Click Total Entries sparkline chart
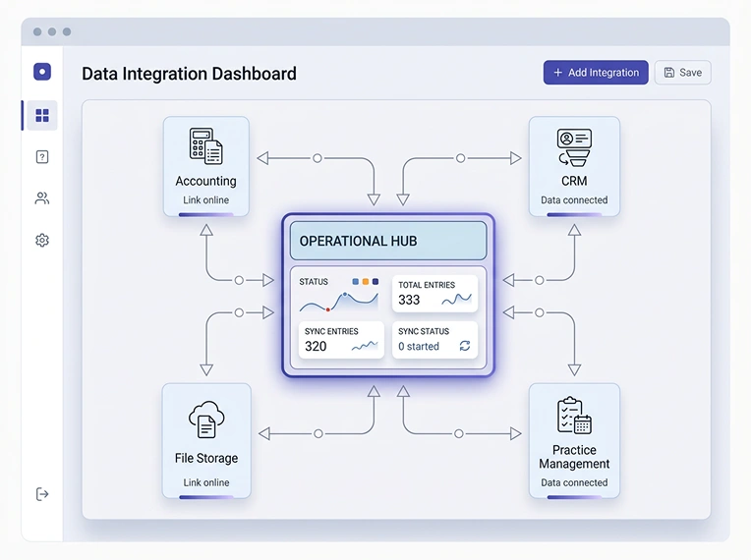 pyautogui.click(x=456, y=300)
